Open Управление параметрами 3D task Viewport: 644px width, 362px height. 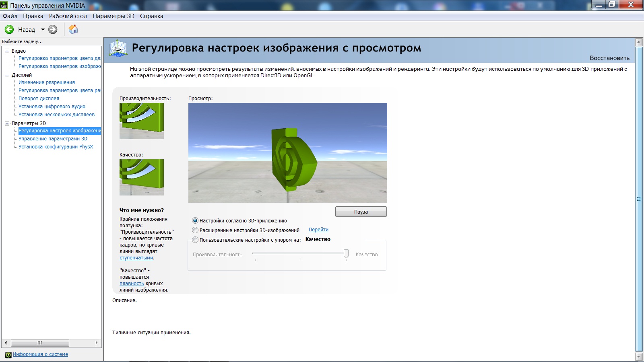click(53, 139)
